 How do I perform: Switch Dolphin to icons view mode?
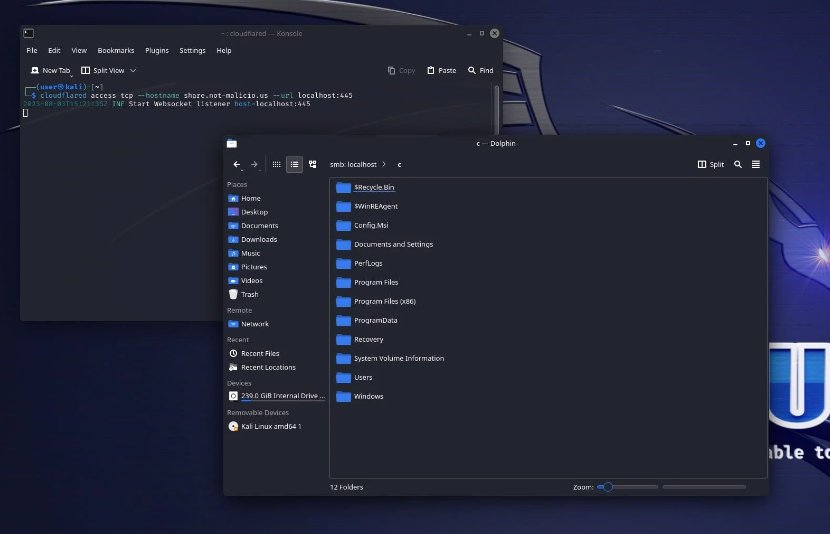(276, 165)
